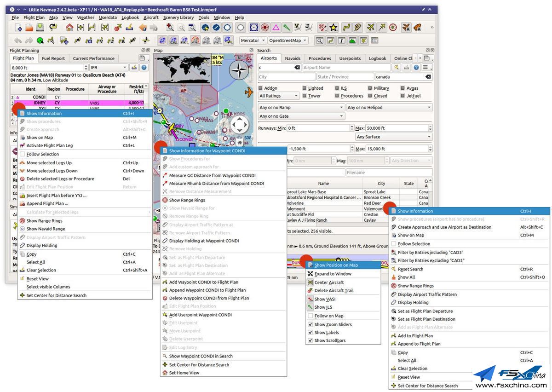
Task: Click the runway Max 50,000 ft stepper
Action: pos(430,128)
